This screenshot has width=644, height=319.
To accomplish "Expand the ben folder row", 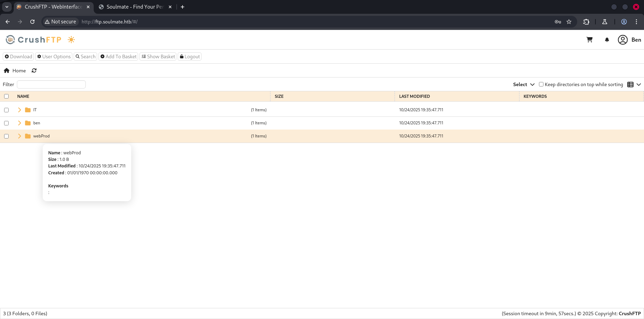I will click(x=20, y=123).
